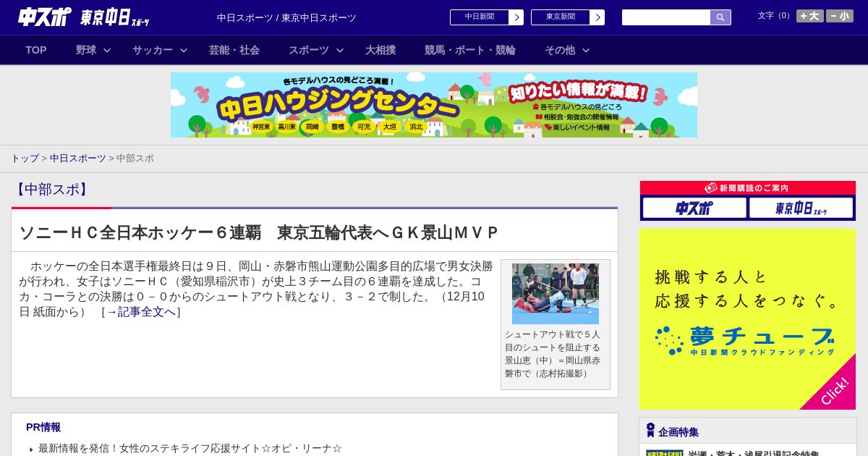This screenshot has width=868, height=456.
Task: Click the magnifier search button
Action: 720,17
